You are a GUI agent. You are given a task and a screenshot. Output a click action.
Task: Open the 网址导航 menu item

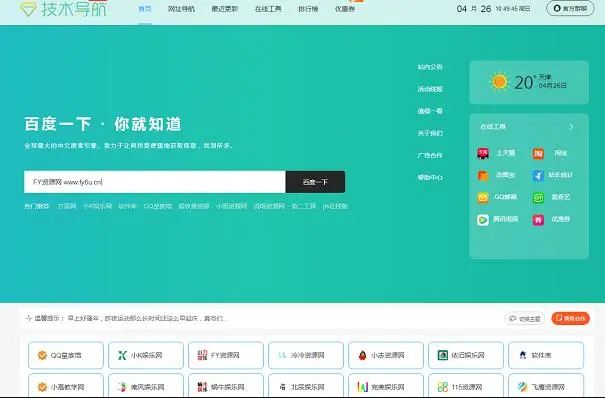point(181,8)
